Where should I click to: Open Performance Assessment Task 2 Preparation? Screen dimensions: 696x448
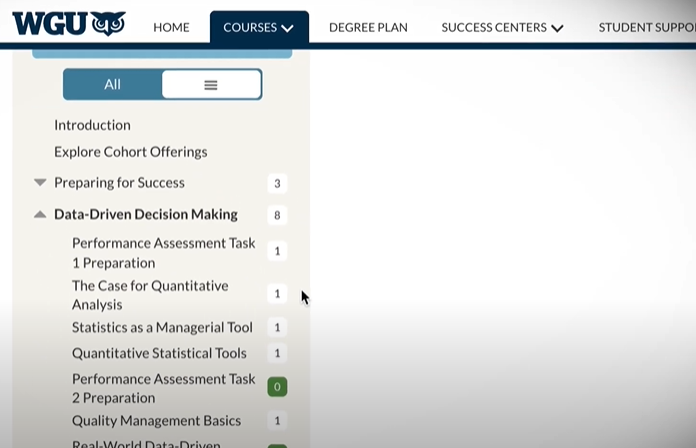tap(163, 389)
